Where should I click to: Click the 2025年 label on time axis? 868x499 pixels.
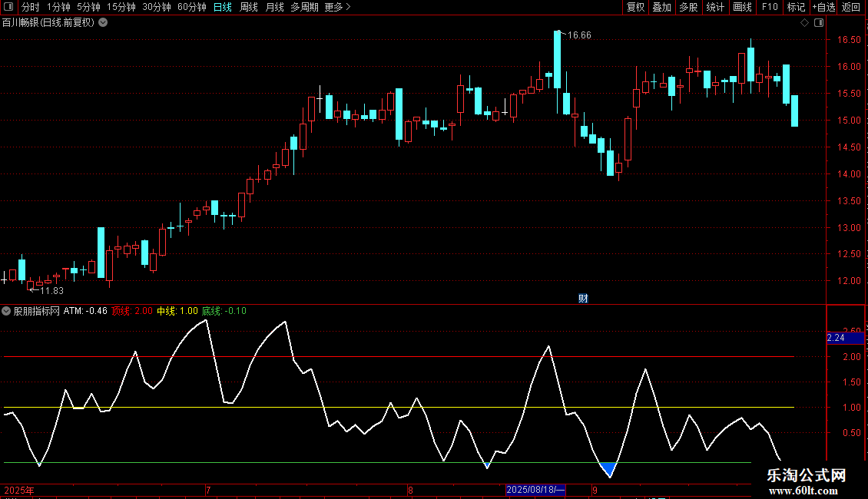(x=19, y=490)
